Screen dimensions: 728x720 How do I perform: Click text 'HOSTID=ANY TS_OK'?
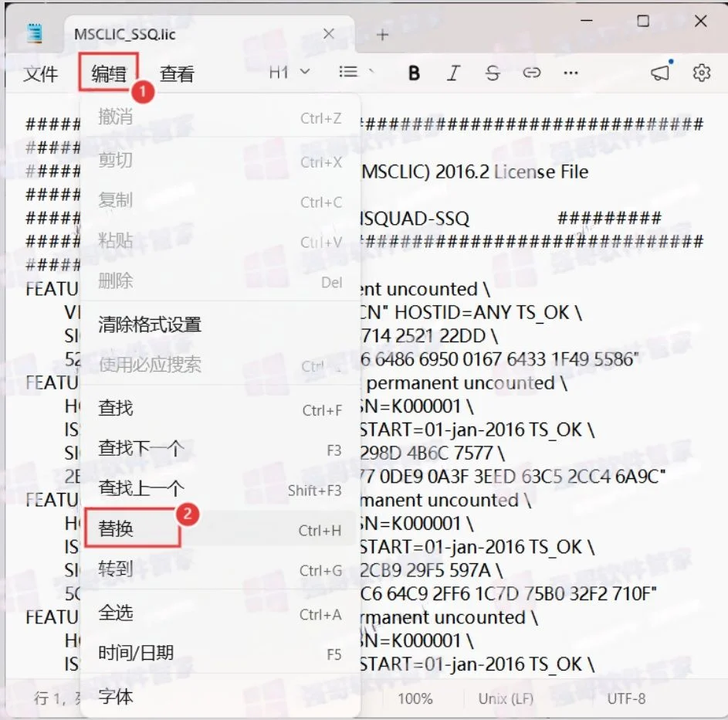coord(482,313)
